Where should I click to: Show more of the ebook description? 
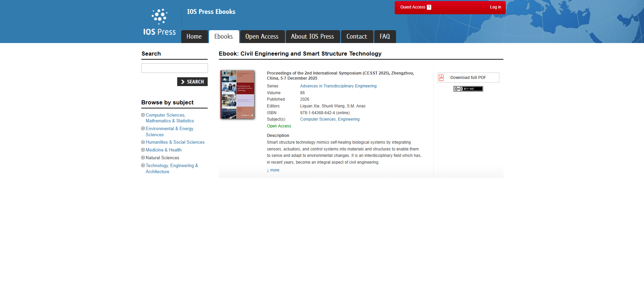[x=273, y=170]
